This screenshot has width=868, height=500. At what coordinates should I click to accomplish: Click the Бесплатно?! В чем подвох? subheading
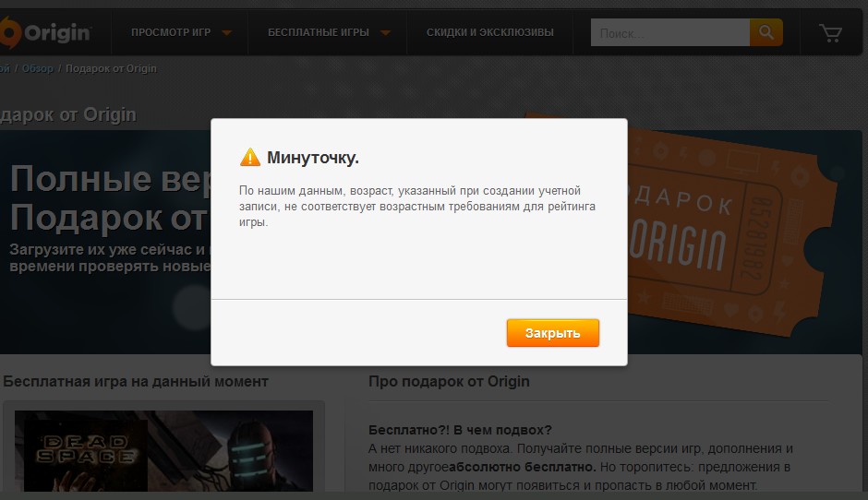460,430
